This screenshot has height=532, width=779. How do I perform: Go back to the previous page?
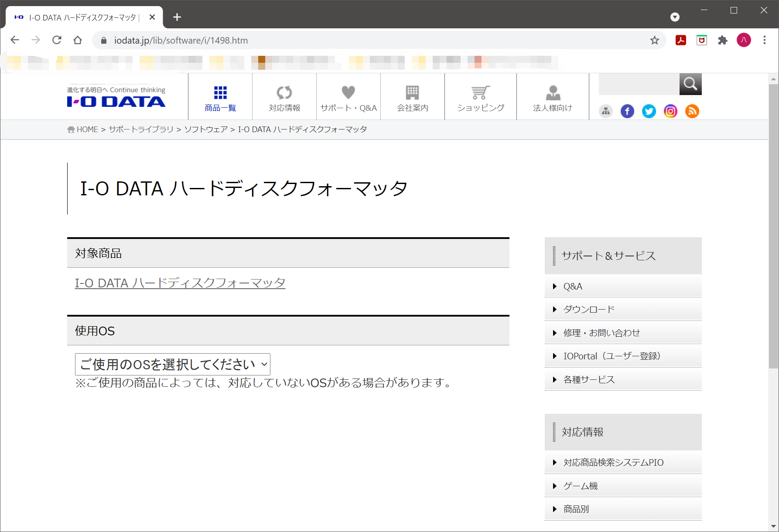(15, 40)
